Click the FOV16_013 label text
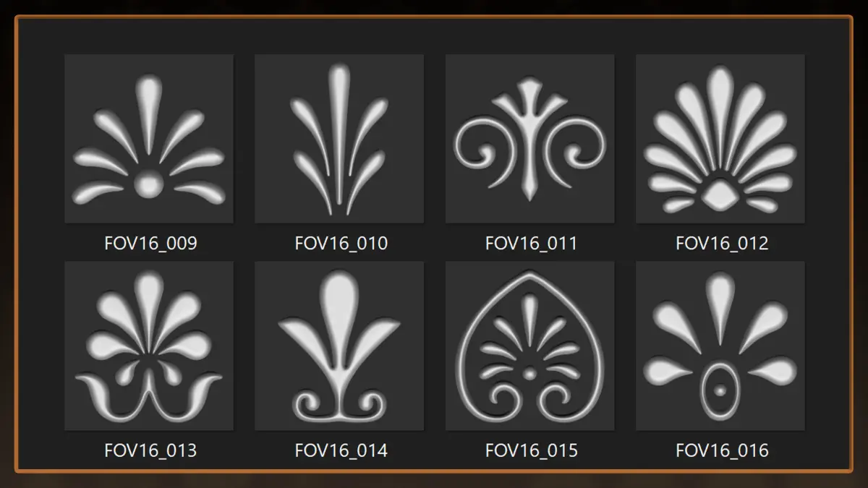 pyautogui.click(x=150, y=450)
